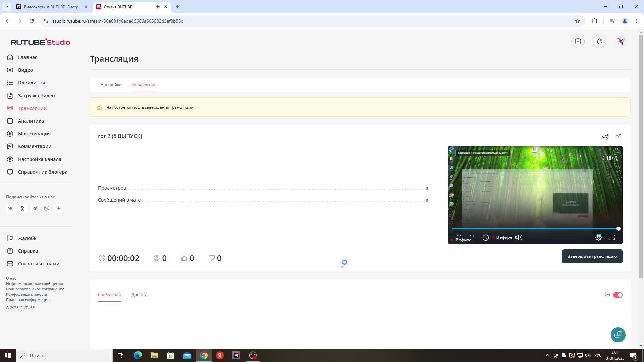Image resolution: width=644 pixels, height=362 pixels.
Task: Open the Telegram social icon
Action: pyautogui.click(x=35, y=208)
